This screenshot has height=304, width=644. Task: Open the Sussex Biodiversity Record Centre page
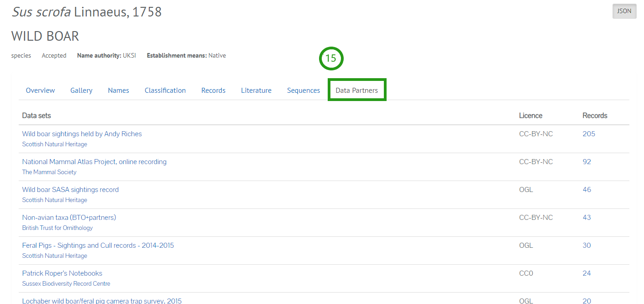pyautogui.click(x=66, y=283)
